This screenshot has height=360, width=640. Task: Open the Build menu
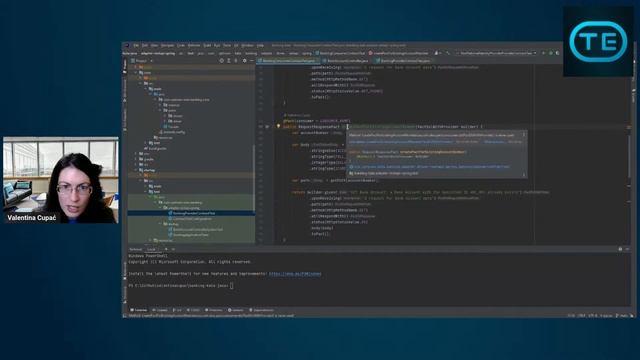point(207,45)
